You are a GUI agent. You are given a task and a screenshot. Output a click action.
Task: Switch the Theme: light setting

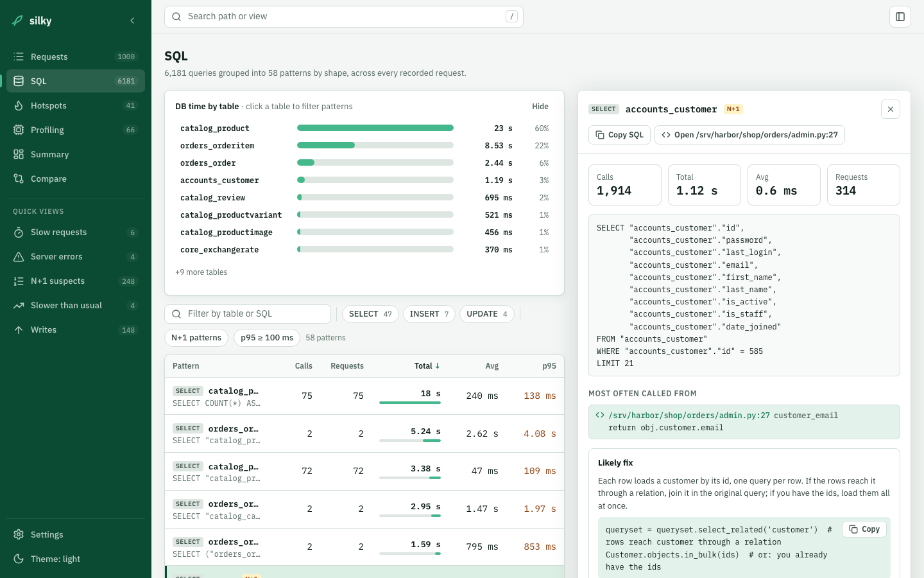coord(76,559)
